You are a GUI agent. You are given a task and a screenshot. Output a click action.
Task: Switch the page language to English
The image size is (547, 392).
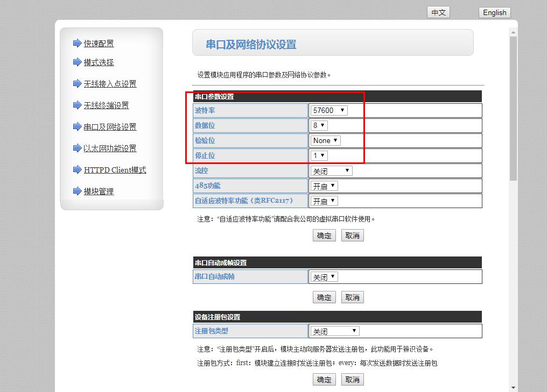[494, 12]
